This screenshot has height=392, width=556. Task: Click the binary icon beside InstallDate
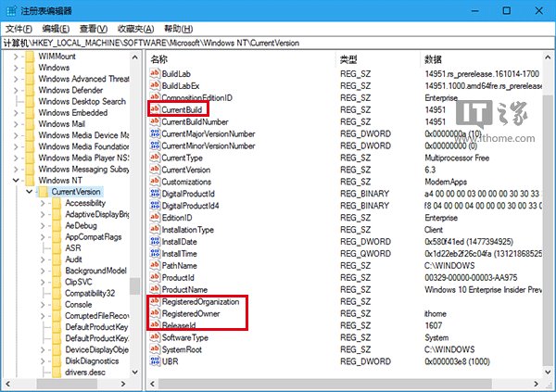(155, 241)
